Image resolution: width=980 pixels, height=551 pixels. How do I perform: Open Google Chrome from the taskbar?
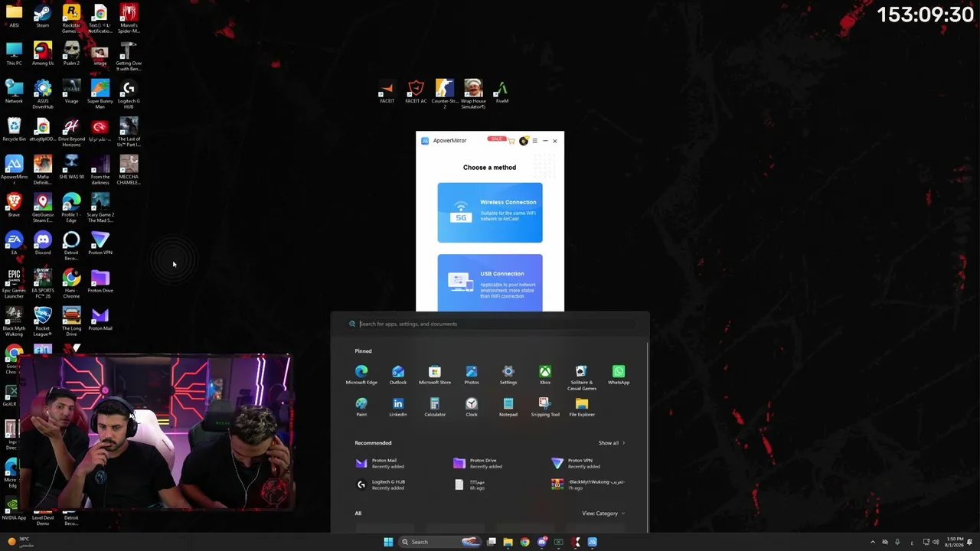tap(524, 542)
